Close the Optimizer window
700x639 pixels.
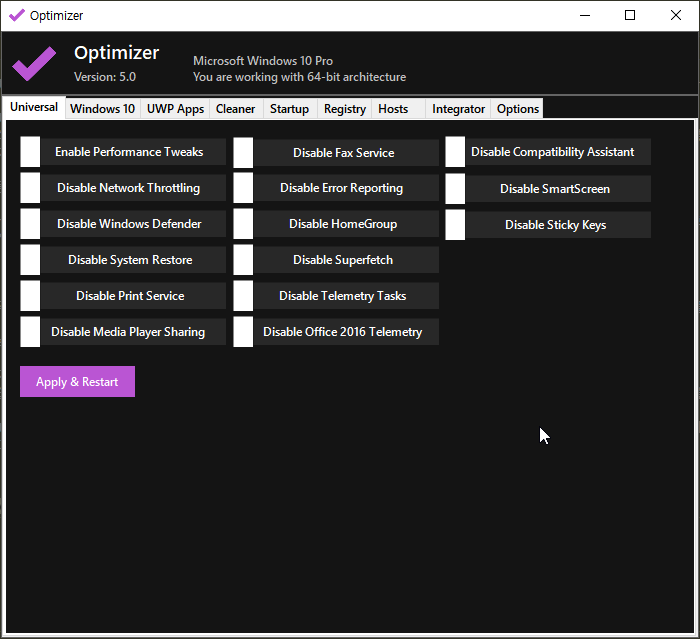tap(675, 16)
